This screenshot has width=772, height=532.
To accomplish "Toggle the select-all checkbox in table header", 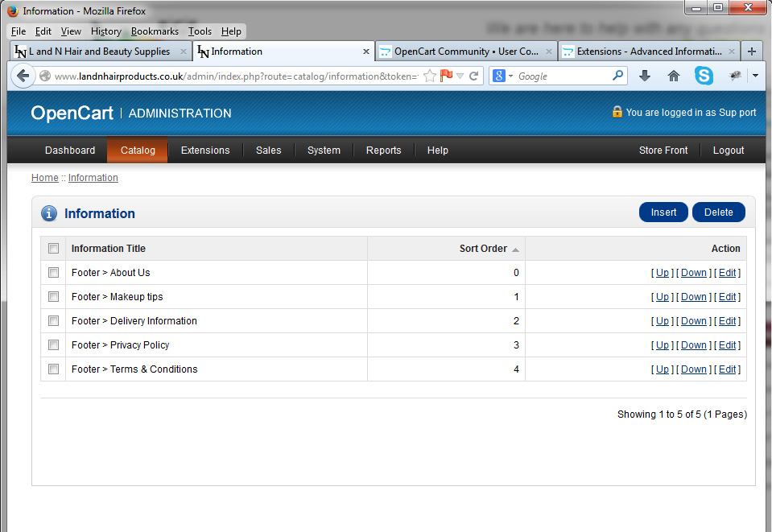I will [54, 249].
